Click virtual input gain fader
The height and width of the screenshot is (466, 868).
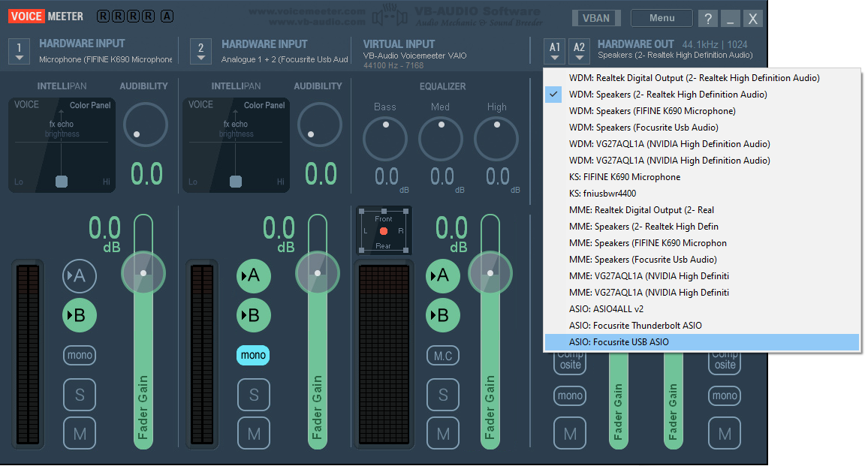pyautogui.click(x=490, y=273)
